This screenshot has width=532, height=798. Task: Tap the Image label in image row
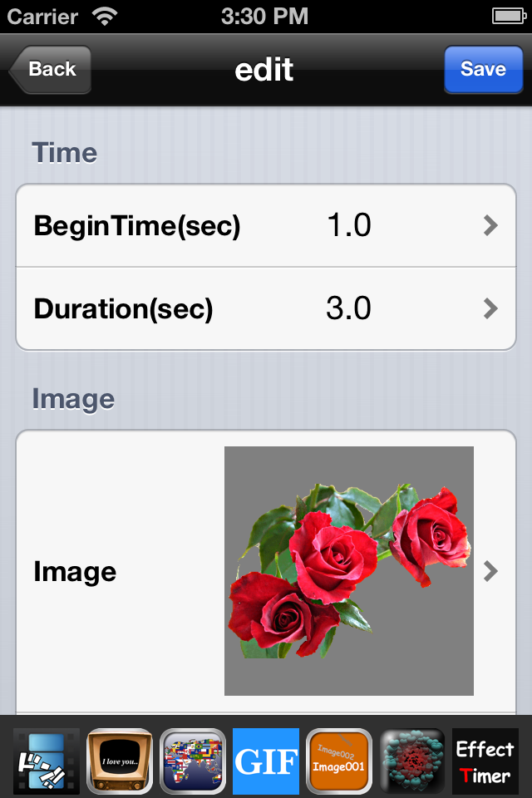[x=75, y=572]
